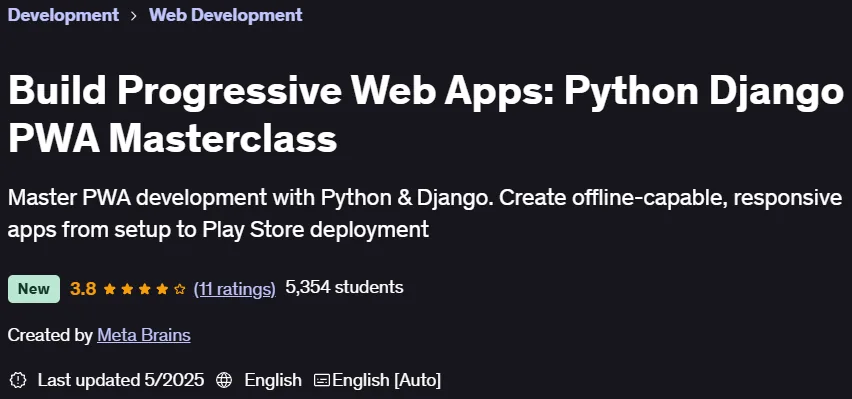Click the first rating star
Viewport: 852px width, 399px height.
pyautogui.click(x=110, y=289)
